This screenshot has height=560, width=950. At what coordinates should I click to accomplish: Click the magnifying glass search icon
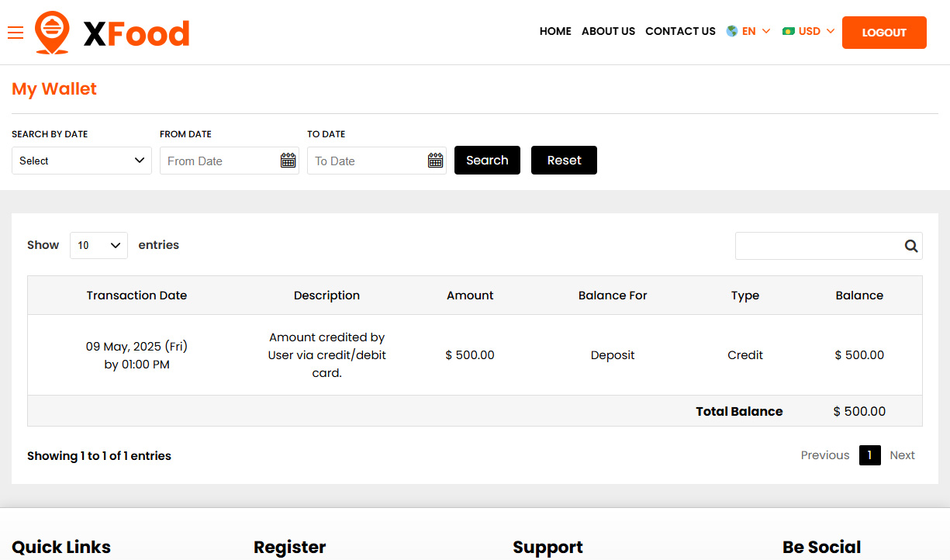pyautogui.click(x=910, y=245)
